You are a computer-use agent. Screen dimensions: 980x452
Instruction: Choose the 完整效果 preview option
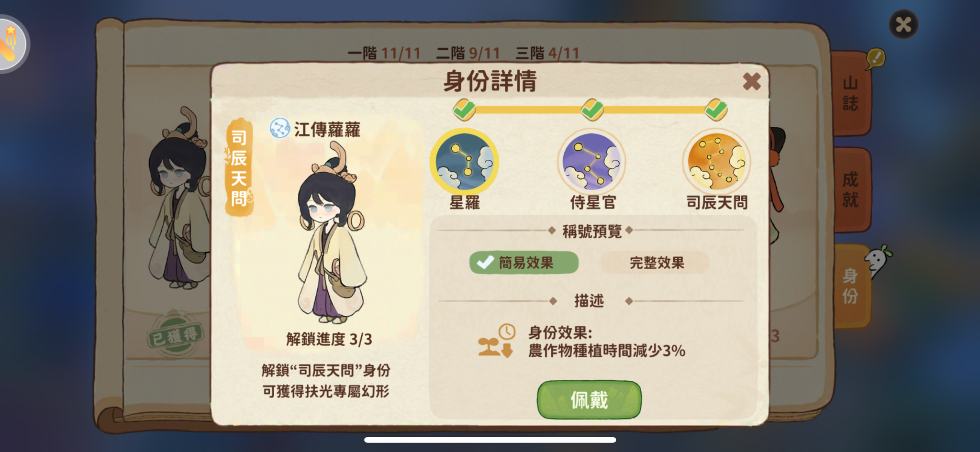(x=655, y=263)
